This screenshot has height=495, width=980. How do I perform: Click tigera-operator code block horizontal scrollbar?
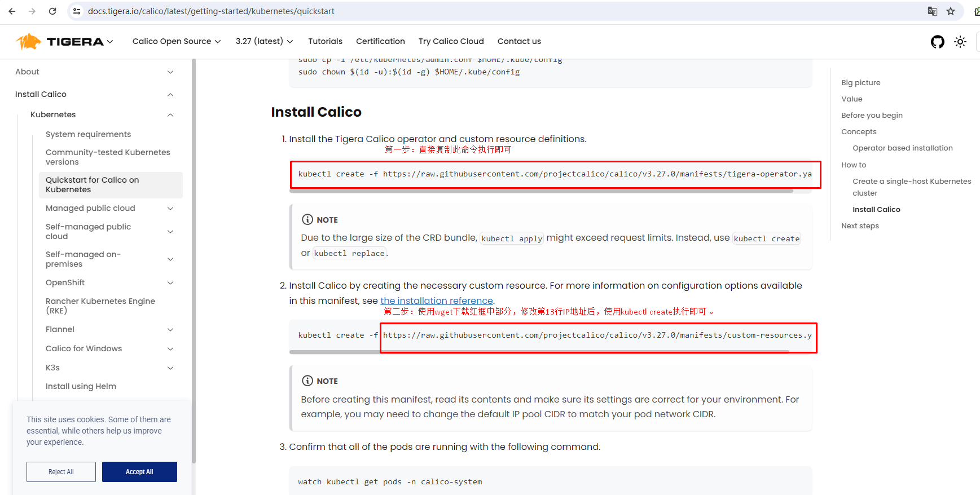[541, 191]
